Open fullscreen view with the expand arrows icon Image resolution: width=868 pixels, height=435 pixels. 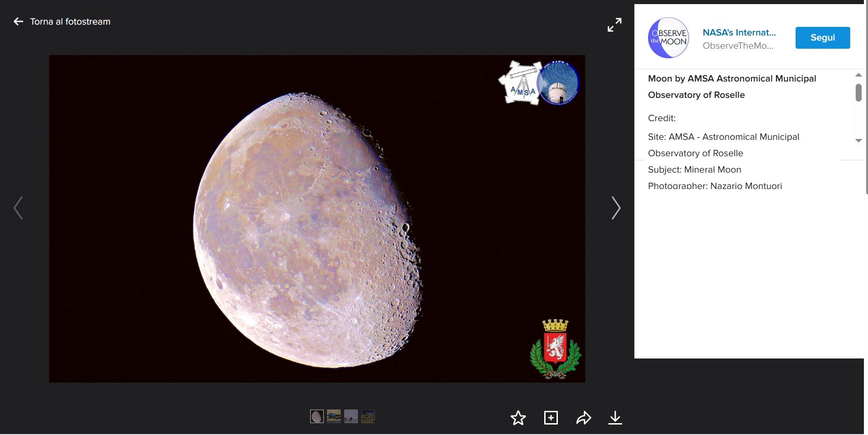point(614,25)
